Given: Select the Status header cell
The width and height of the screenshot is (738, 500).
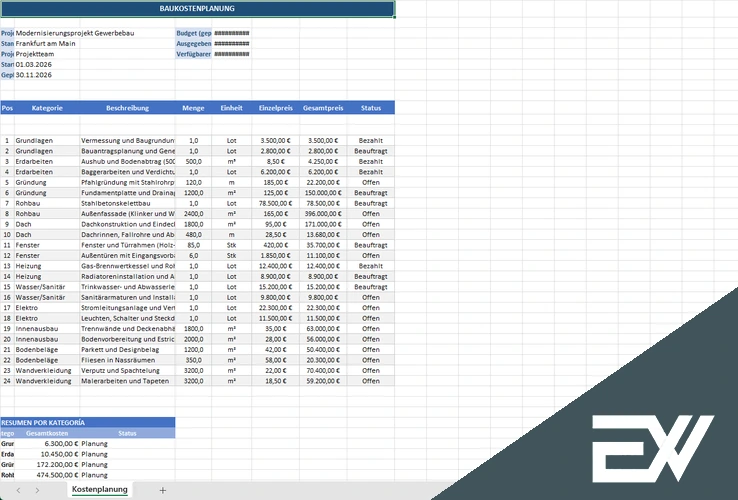Looking at the screenshot, I should coord(371,108).
